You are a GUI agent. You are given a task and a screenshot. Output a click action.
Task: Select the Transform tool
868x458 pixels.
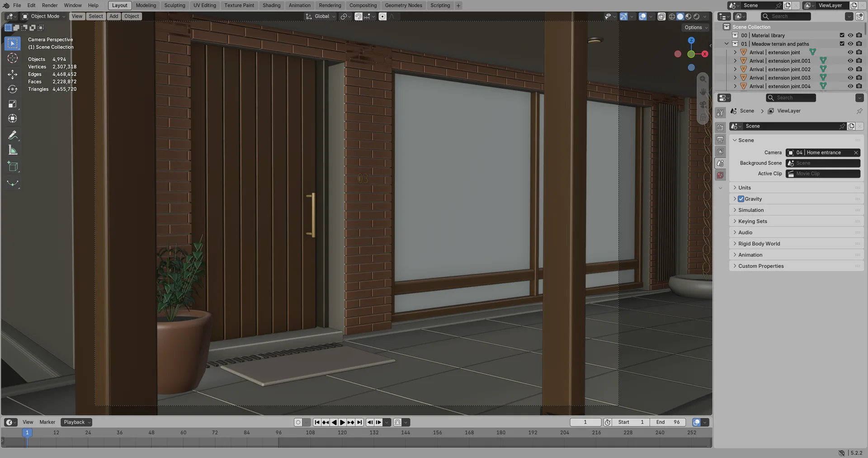click(13, 118)
